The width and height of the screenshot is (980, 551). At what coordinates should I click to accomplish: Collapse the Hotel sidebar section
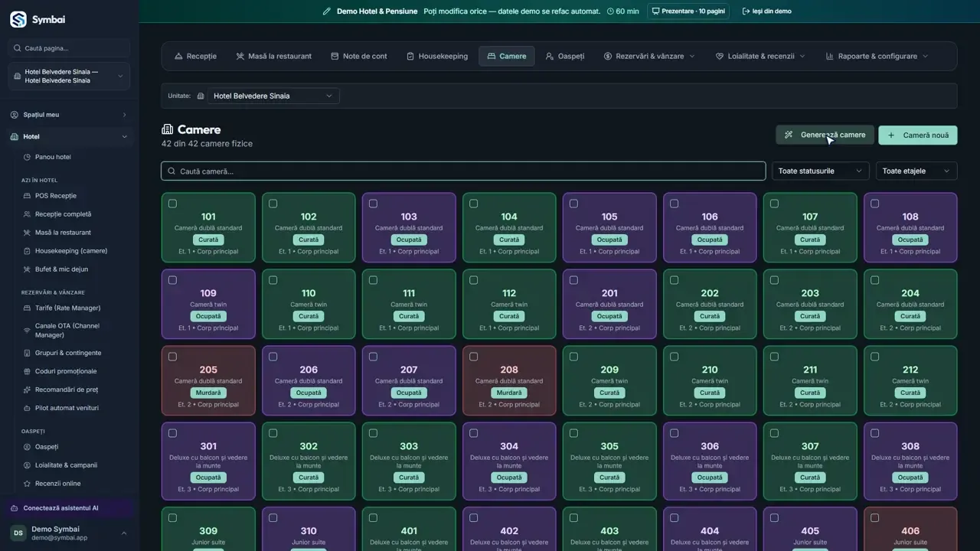69,136
